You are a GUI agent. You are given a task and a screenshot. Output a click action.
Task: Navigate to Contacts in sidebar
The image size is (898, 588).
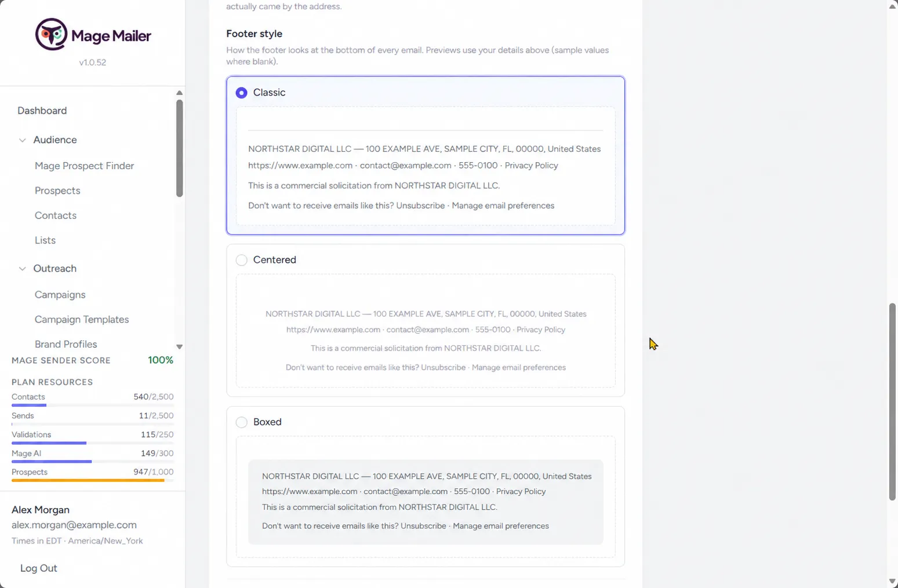coord(56,216)
